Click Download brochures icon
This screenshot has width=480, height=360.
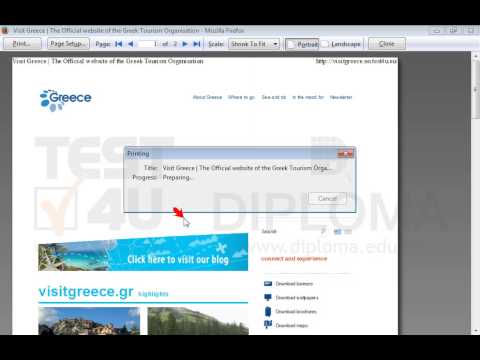268,311
